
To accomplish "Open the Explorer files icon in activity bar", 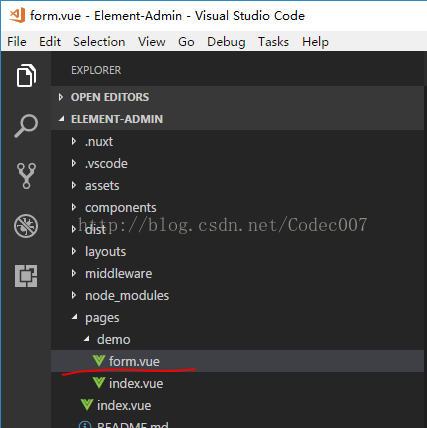I will tap(26, 75).
